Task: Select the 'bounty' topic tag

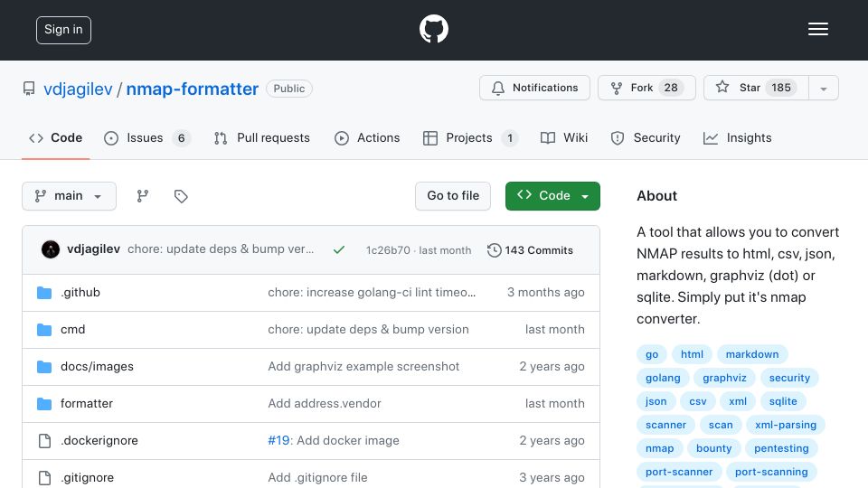Action: pos(713,449)
